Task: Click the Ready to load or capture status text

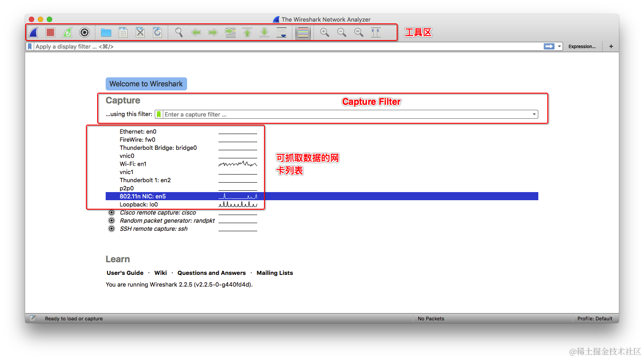Action: 74,319
